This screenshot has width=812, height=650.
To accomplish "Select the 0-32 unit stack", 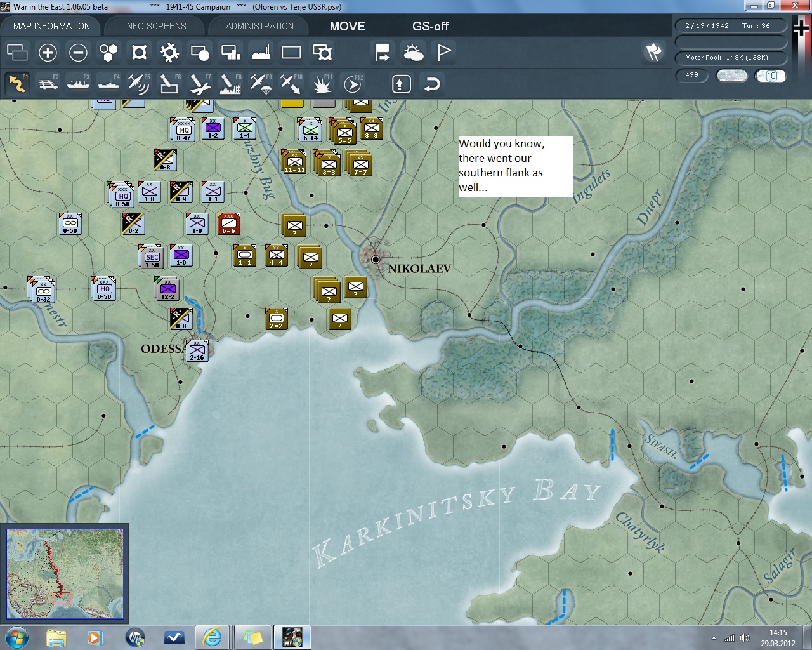I will (42, 289).
